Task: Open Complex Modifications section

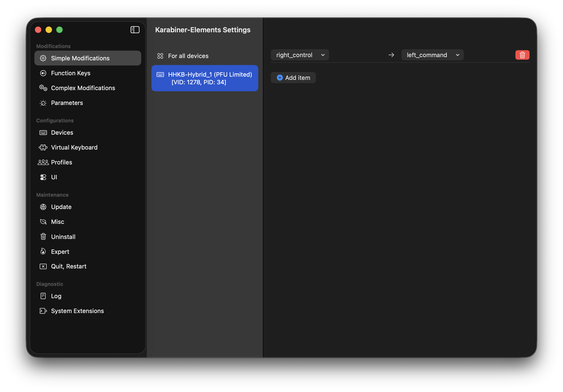Action: [x=88, y=88]
